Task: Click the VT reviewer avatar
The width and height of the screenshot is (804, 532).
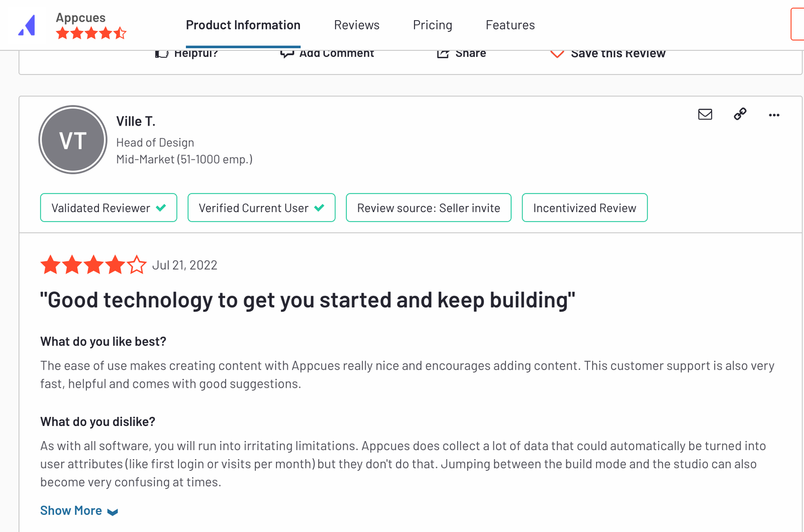Action: 73,140
